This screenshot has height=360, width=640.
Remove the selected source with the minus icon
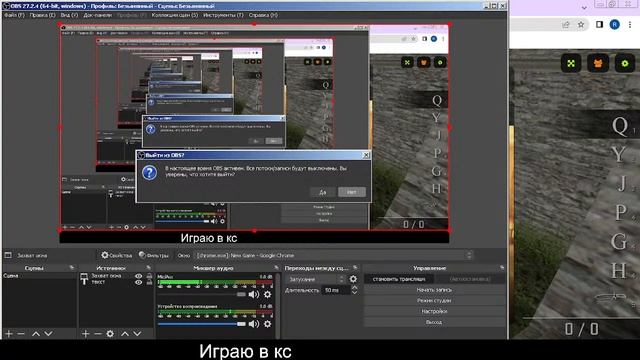pos(98,334)
